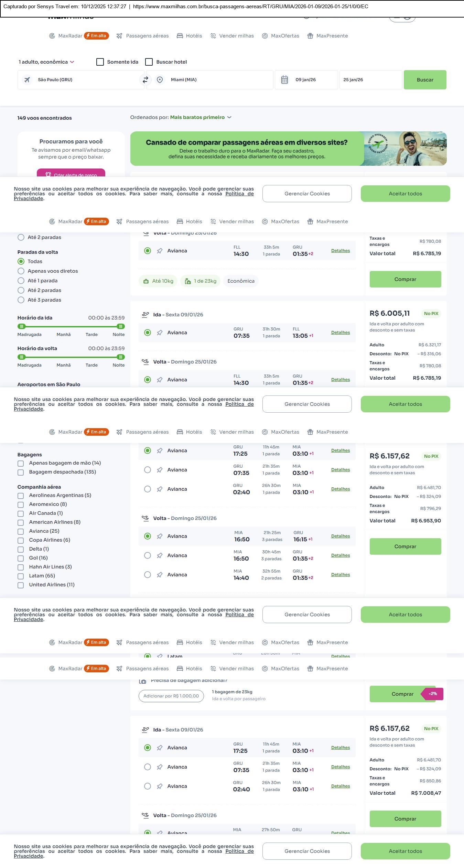Click the green '1 de 23kg' checked baggage badge

tap(200, 281)
